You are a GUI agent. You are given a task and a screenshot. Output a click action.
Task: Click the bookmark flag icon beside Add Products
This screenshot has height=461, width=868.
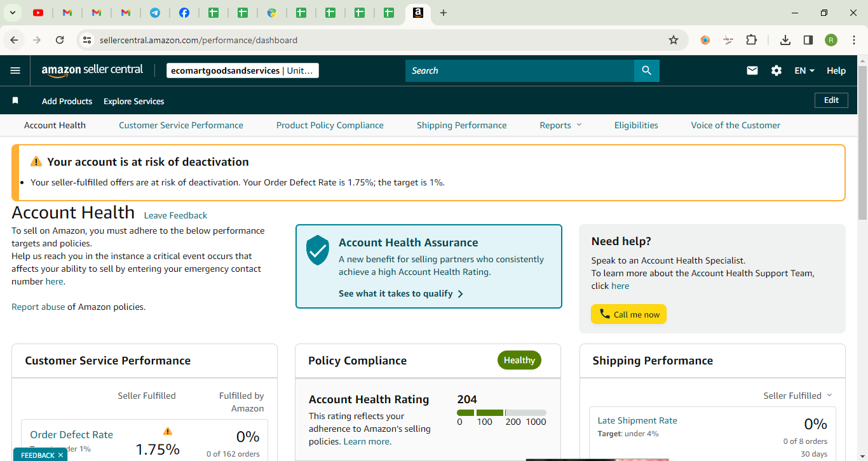pos(15,101)
